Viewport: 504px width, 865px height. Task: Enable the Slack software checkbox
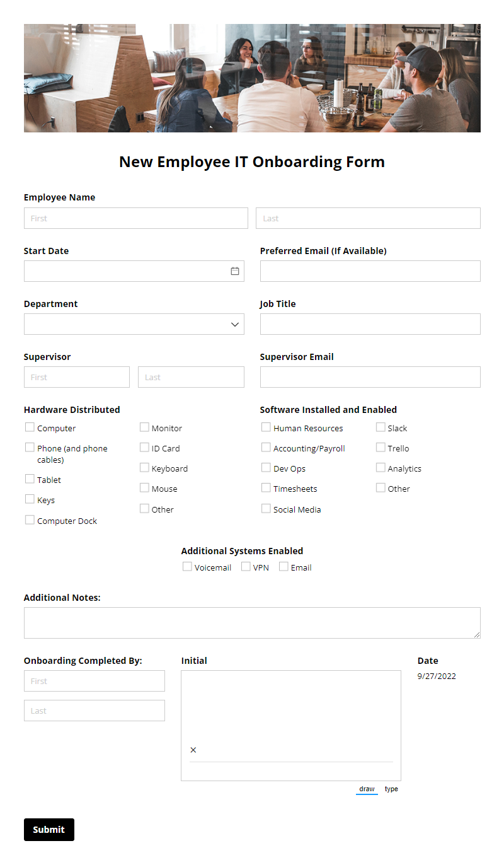coord(381,427)
